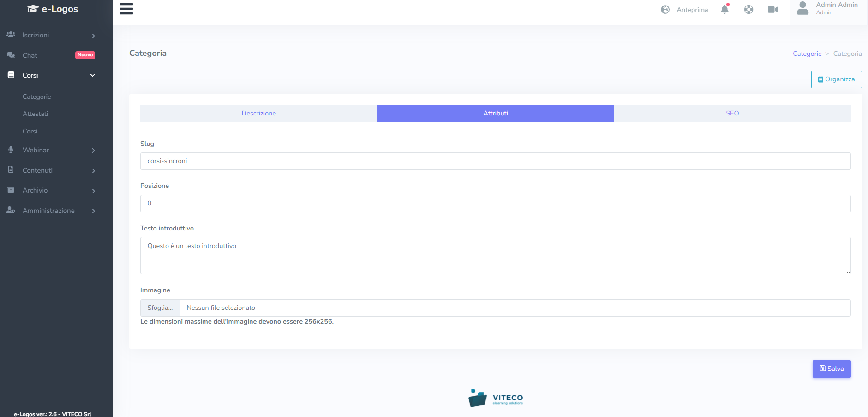Open the support lifebuoy icon
Image resolution: width=868 pixels, height=417 pixels.
click(748, 10)
